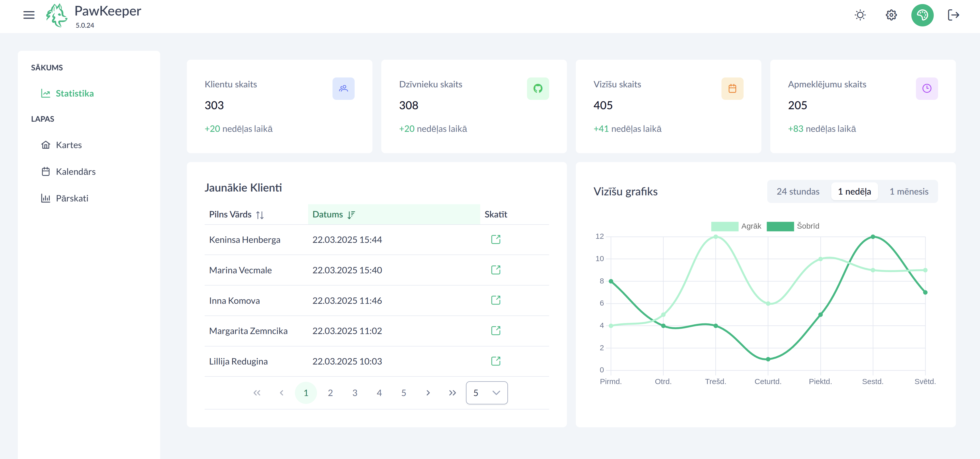Image resolution: width=980 pixels, height=459 pixels.
Task: Open Keninsa Henberga's record view icon
Action: point(495,240)
